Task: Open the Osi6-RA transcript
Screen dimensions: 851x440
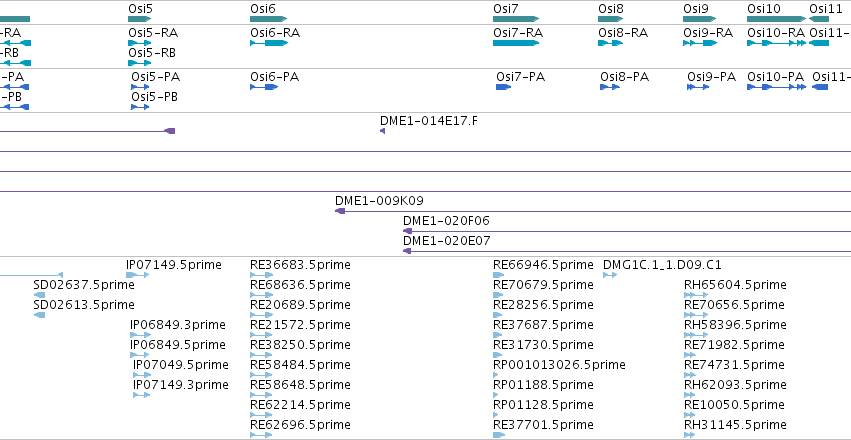Action: click(x=269, y=42)
